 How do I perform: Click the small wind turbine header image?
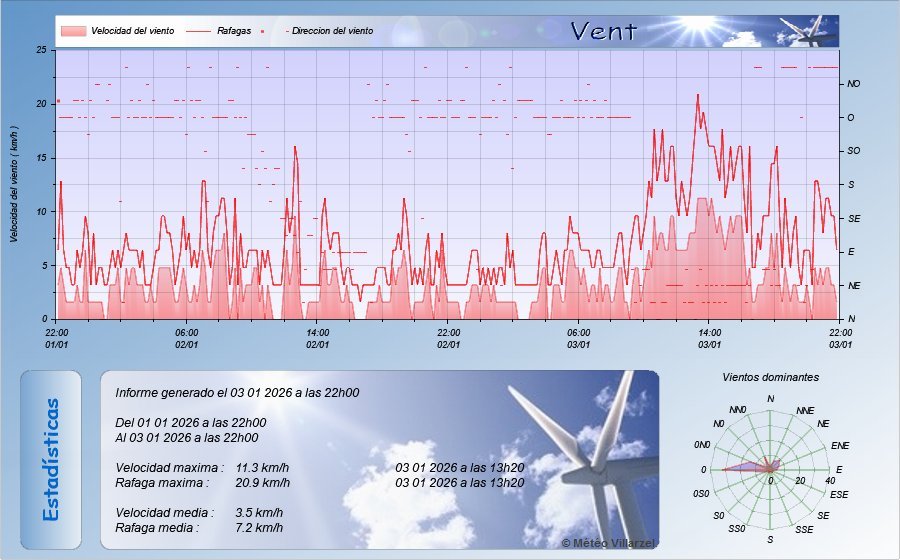click(808, 31)
